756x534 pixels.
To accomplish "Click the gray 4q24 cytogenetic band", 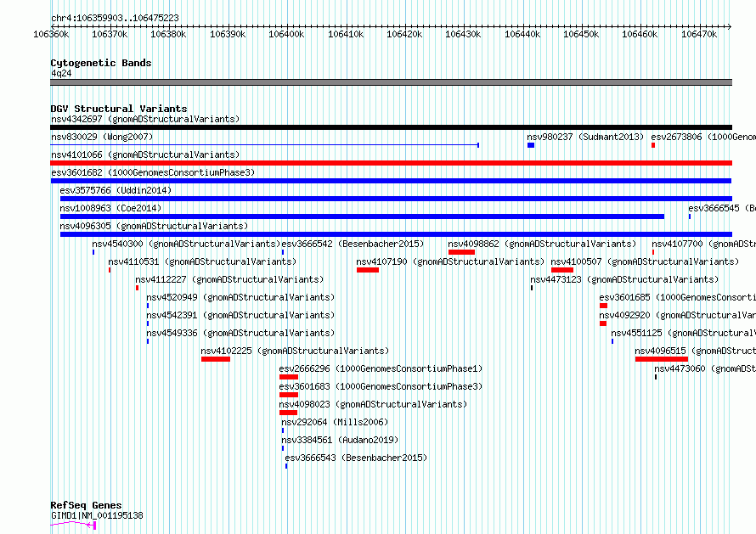I will pos(391,82).
